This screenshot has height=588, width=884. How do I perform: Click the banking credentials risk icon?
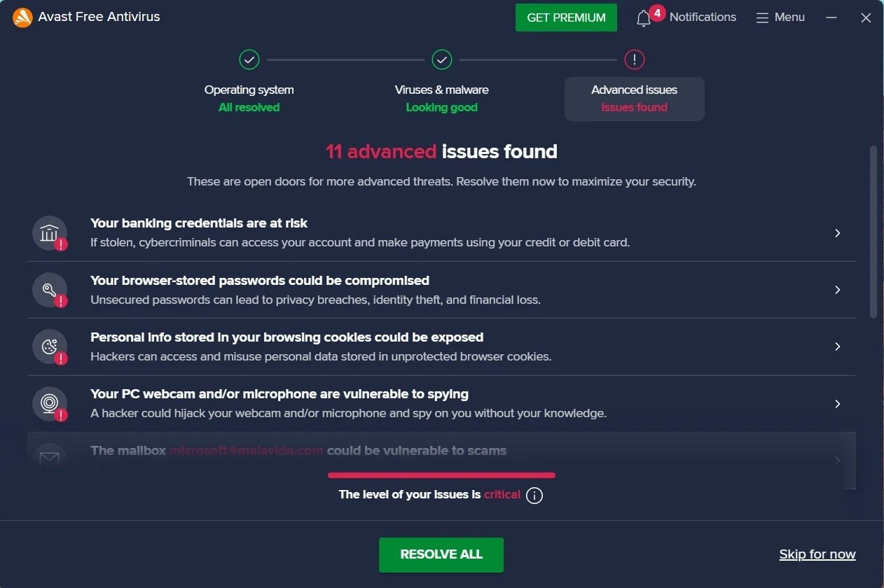point(48,232)
